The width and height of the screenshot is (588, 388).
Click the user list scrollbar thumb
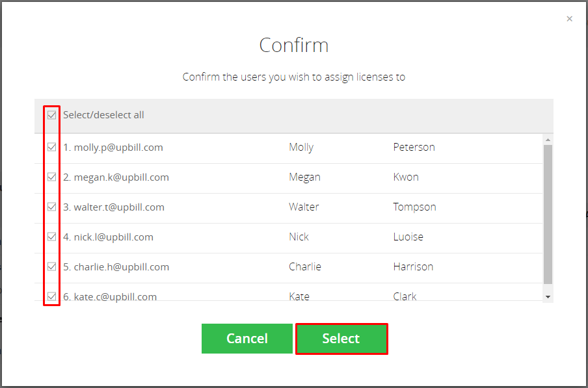coord(548,214)
